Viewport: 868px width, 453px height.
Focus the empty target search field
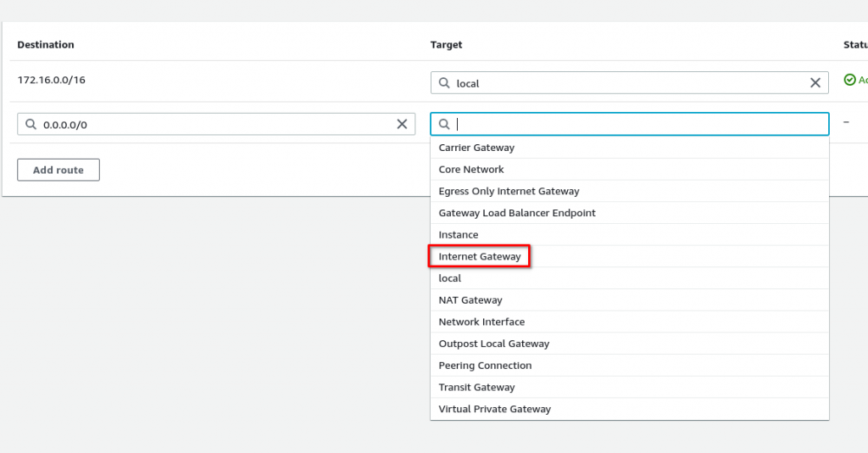coord(636,125)
